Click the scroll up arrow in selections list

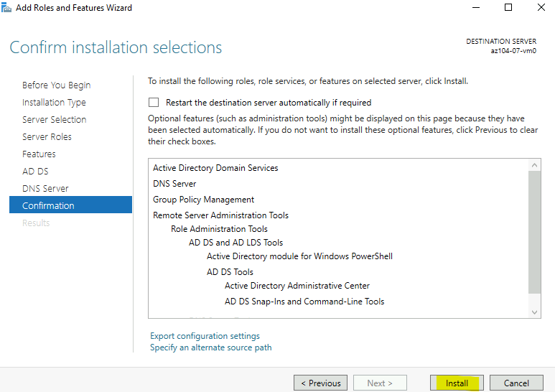click(534, 165)
